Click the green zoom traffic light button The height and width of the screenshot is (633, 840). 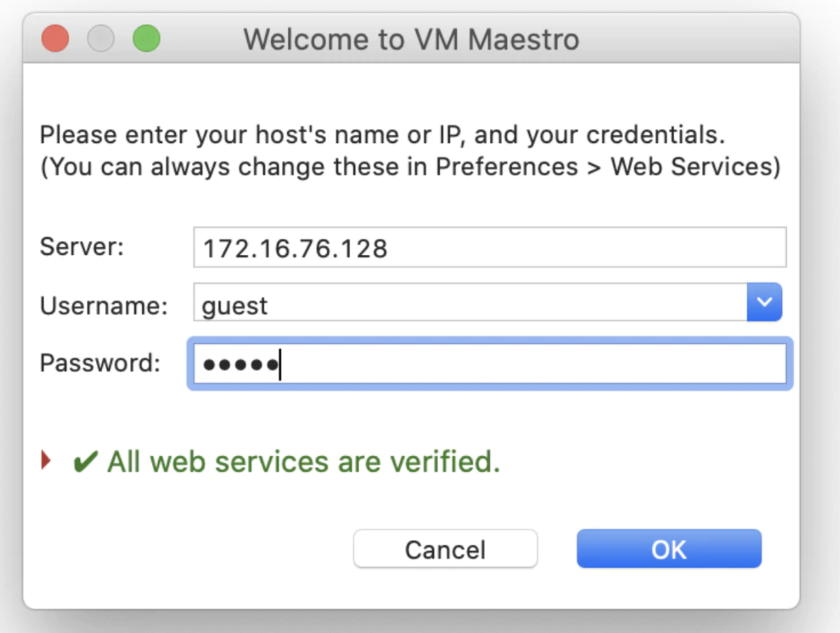(x=146, y=39)
